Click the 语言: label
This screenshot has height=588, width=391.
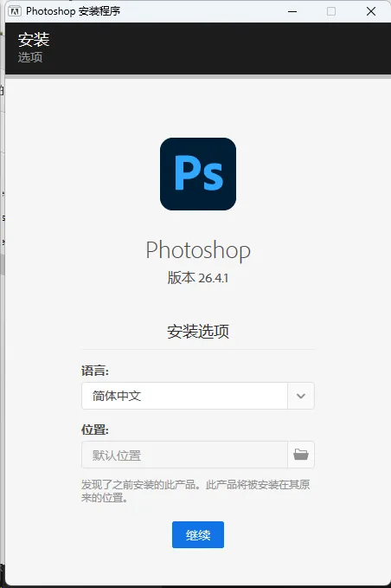pos(95,371)
